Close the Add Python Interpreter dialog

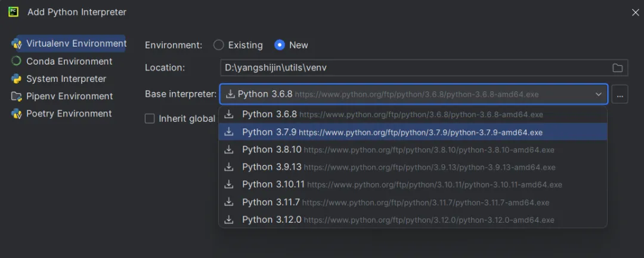point(635,13)
